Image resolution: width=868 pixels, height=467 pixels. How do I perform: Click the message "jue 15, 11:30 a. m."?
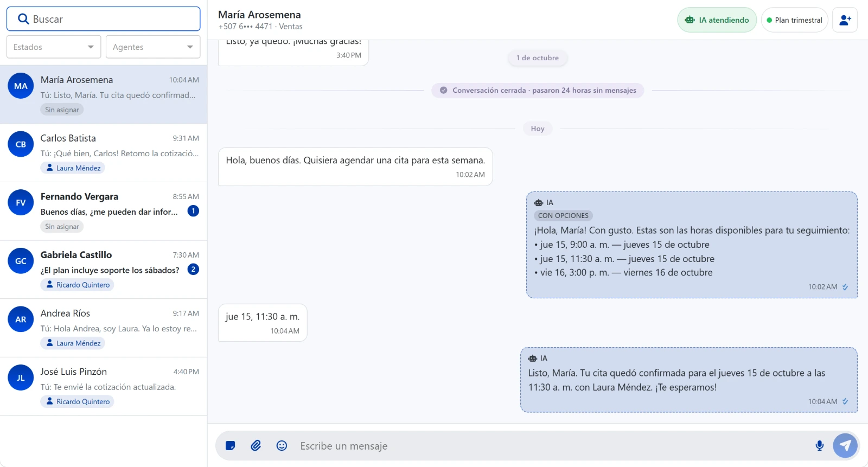263,323
